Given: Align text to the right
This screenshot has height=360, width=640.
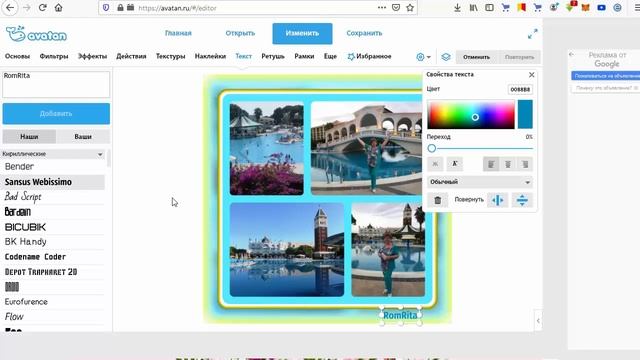Looking at the screenshot, I should 525,164.
